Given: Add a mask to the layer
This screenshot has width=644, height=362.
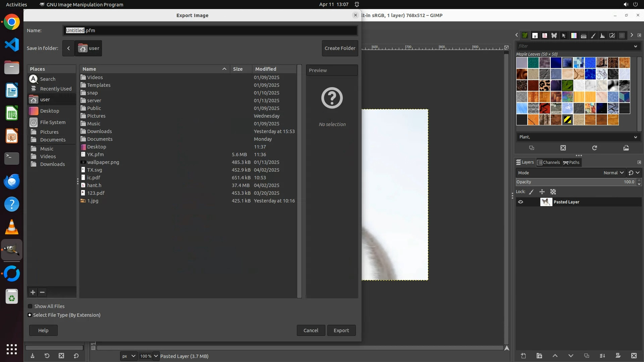Looking at the screenshot, I should (618, 356).
